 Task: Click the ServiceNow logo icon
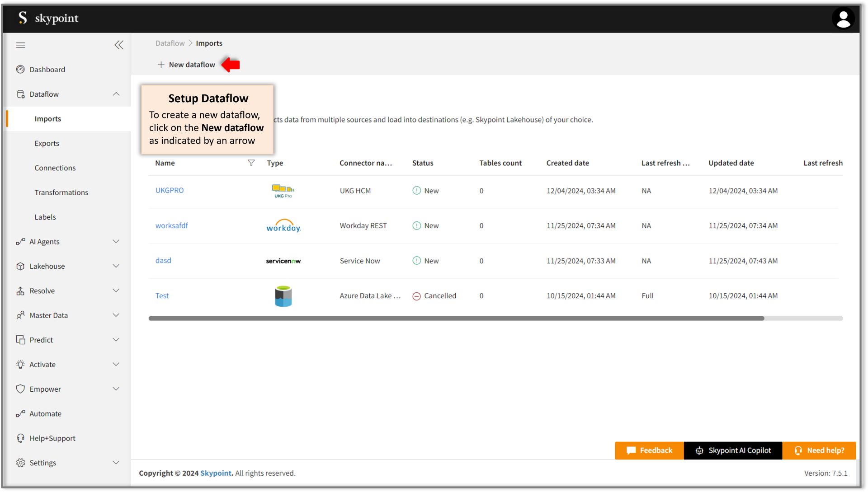[283, 261]
